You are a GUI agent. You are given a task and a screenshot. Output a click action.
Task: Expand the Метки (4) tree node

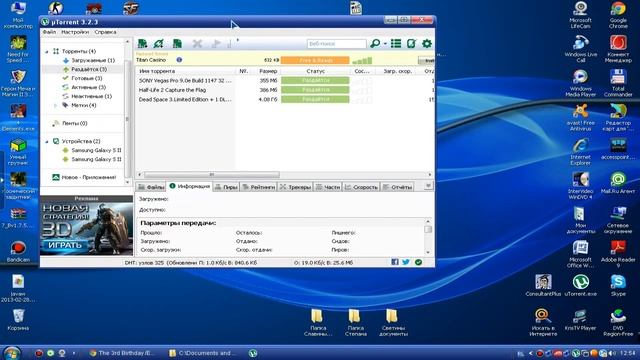pyautogui.click(x=56, y=105)
